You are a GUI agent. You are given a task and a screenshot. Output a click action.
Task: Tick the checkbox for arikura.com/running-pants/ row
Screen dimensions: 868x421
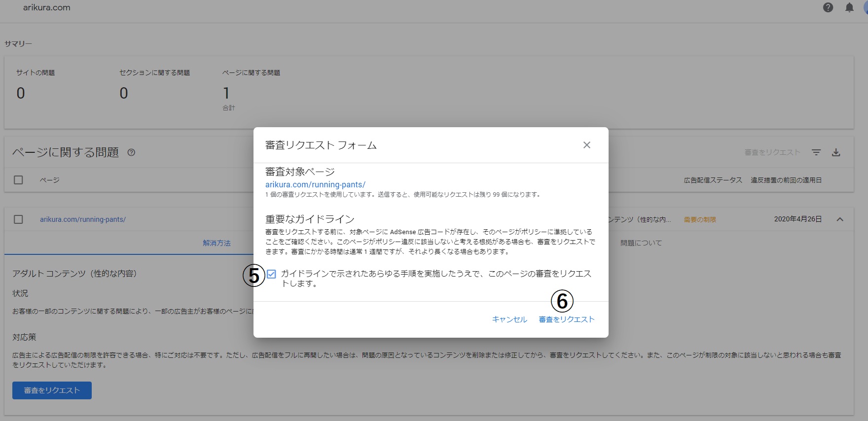[x=18, y=219]
